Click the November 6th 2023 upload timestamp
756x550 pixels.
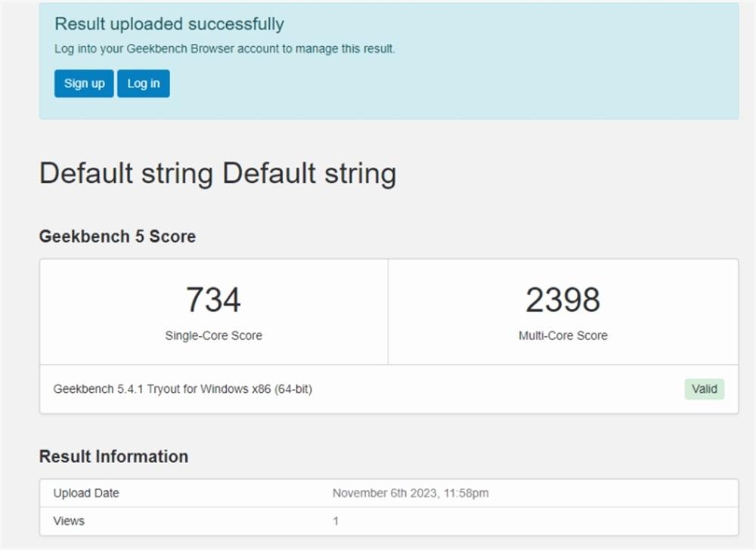(x=411, y=493)
